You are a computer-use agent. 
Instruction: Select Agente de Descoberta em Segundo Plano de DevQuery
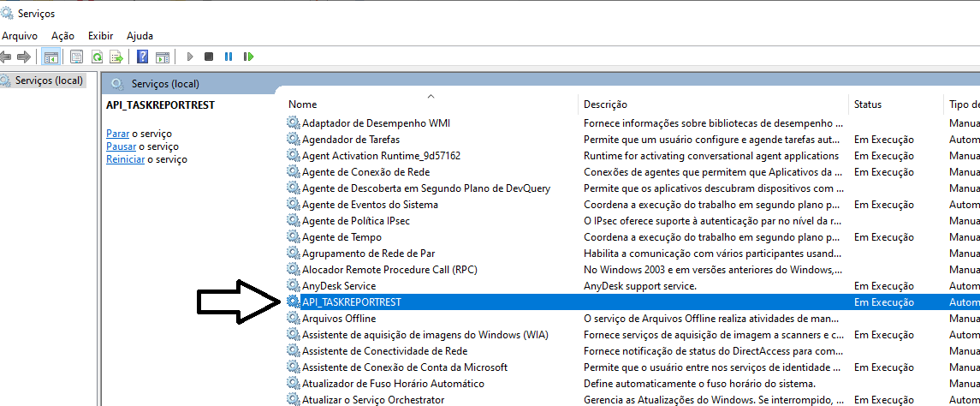point(426,188)
